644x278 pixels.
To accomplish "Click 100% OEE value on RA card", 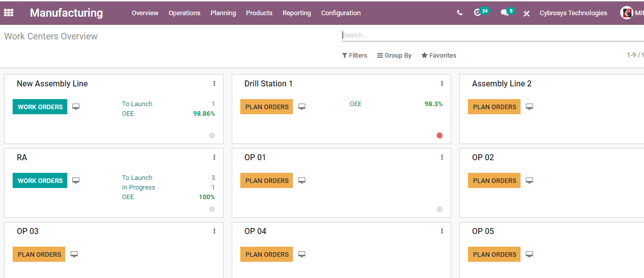I will tap(207, 197).
